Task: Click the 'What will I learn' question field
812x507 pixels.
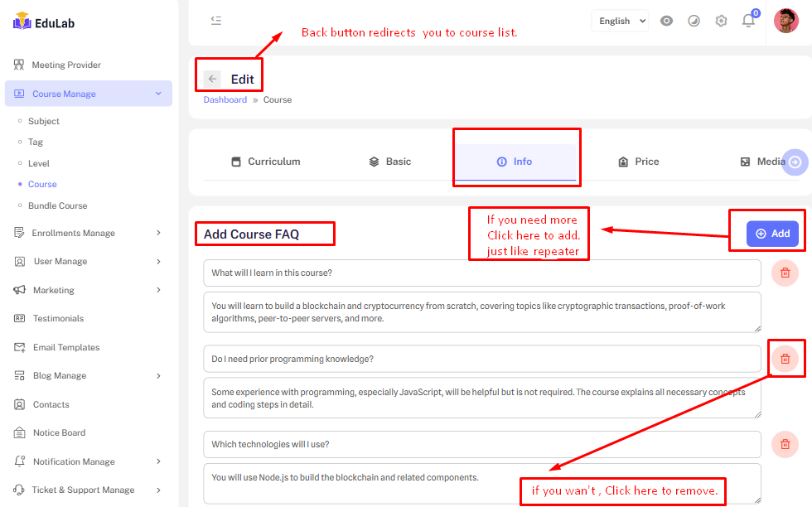Action: point(481,273)
